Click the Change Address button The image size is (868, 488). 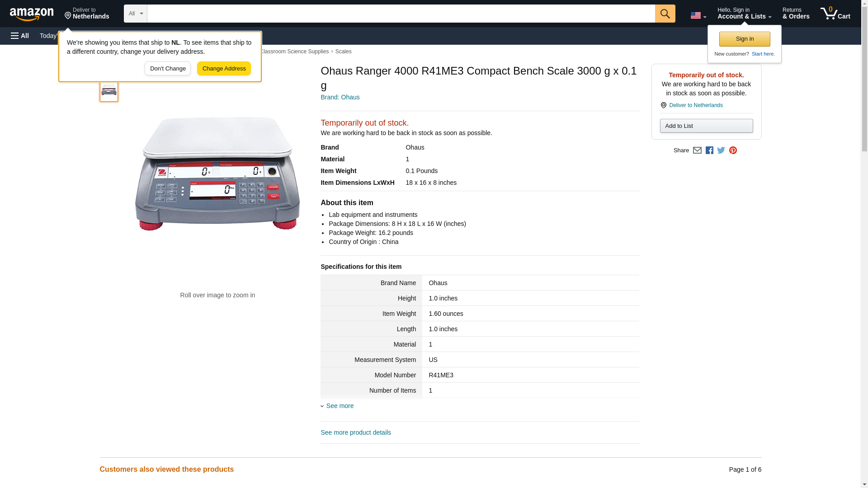(x=224, y=69)
